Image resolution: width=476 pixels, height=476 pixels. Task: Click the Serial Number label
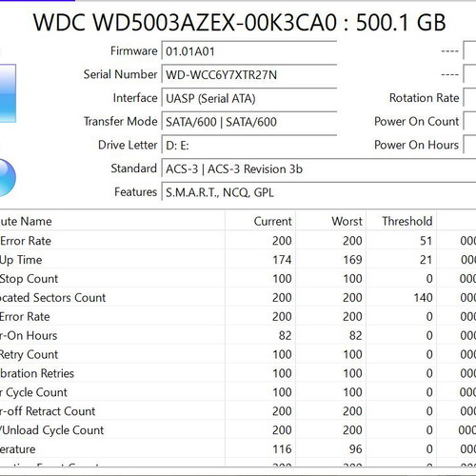point(120,74)
